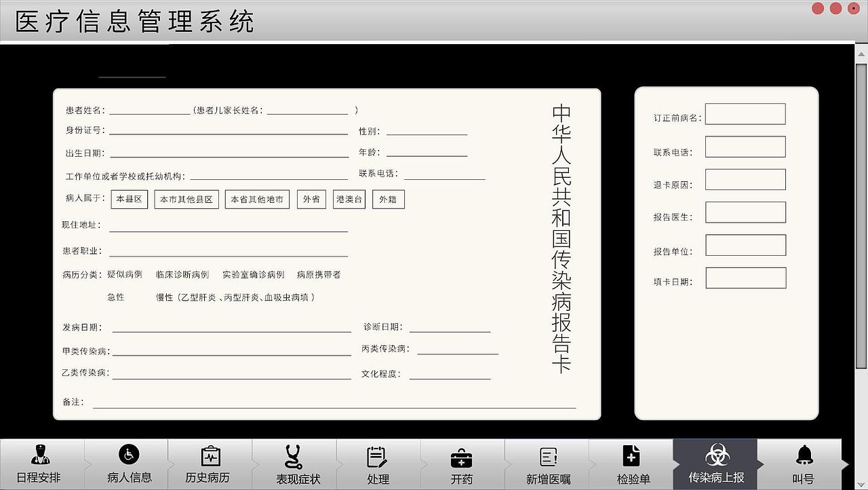The width and height of the screenshot is (868, 490).
Task: Open 病人信息 wheelchair icon
Action: (129, 454)
